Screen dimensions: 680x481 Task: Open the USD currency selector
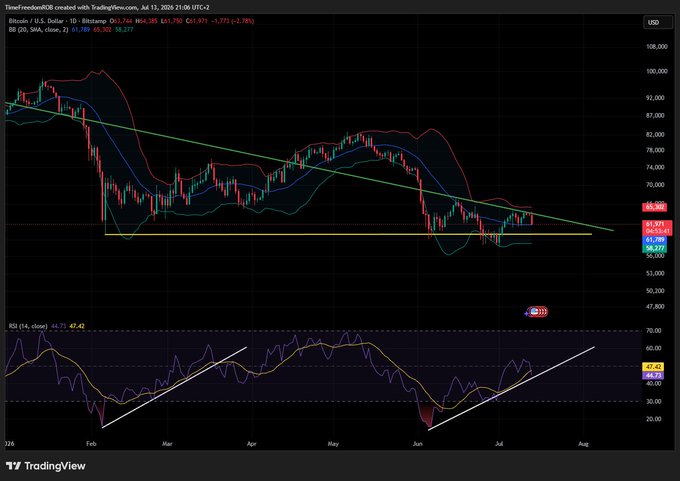click(657, 23)
